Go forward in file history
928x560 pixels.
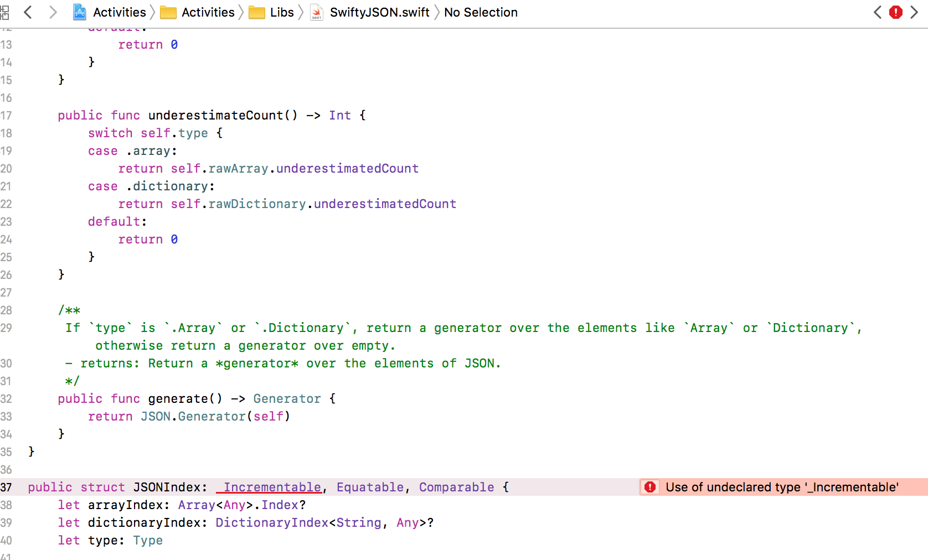click(53, 12)
